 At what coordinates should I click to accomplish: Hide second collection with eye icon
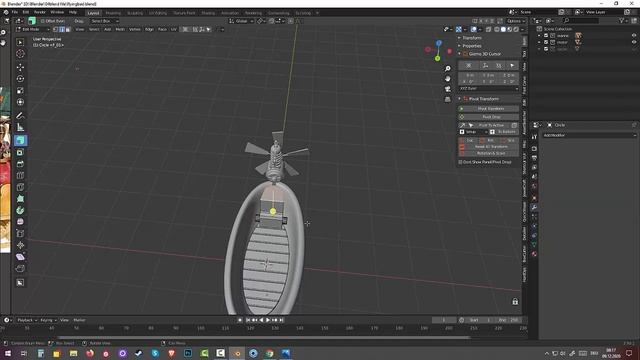tap(633, 42)
